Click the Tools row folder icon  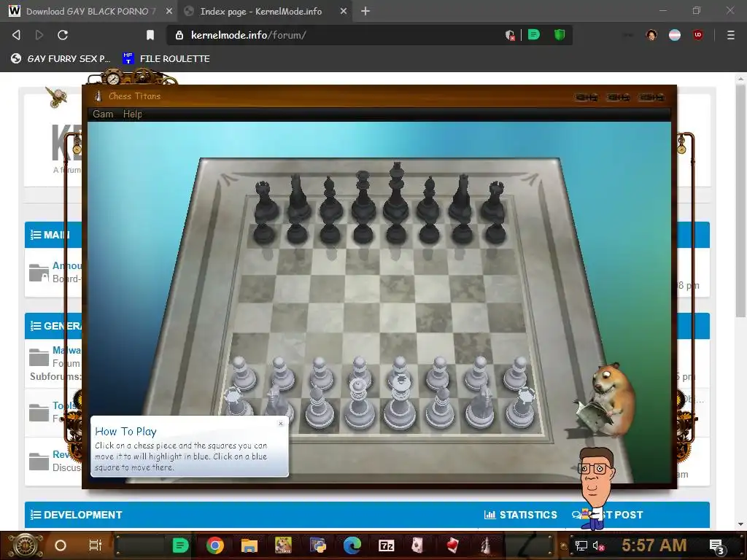pyautogui.click(x=39, y=413)
